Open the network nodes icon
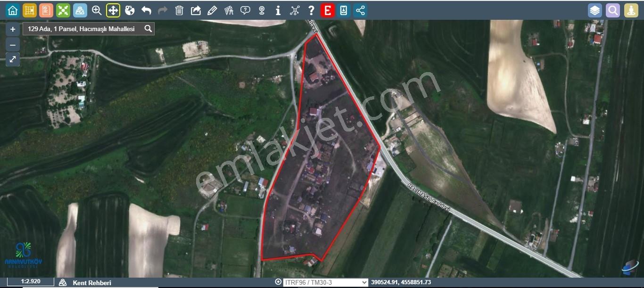Image resolution: width=644 pixels, height=288 pixels. coord(295,10)
